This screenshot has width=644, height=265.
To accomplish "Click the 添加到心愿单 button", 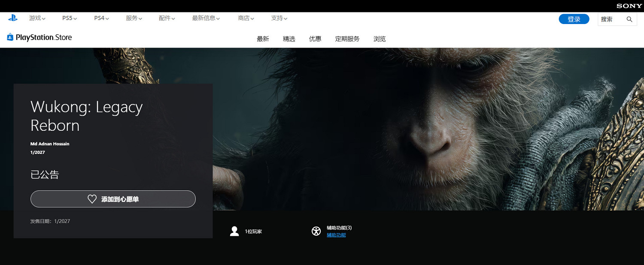I will [x=113, y=199].
